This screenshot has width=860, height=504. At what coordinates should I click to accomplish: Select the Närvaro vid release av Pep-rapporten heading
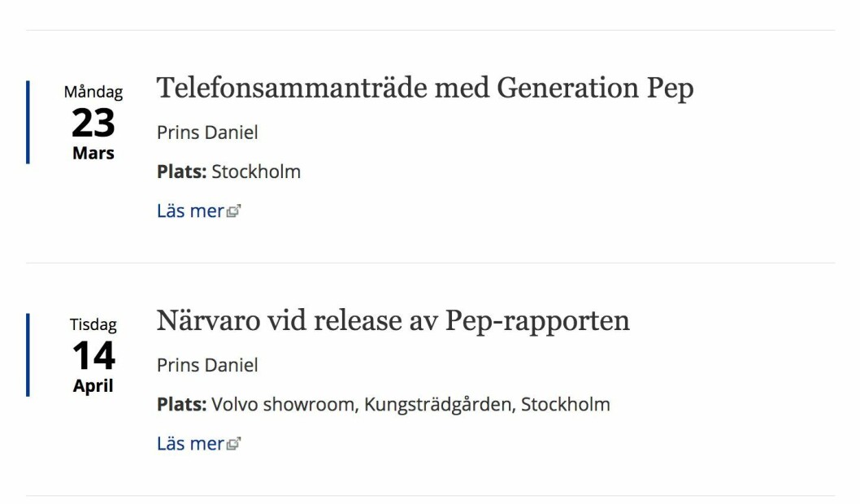393,321
